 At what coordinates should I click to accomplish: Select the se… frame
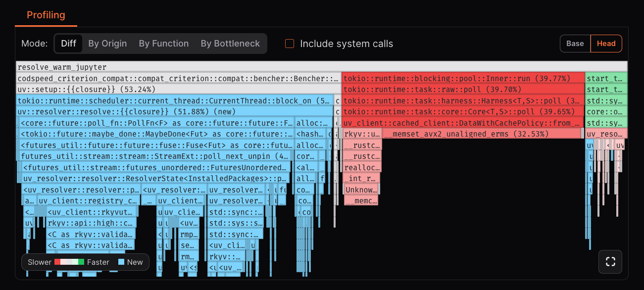189,245
